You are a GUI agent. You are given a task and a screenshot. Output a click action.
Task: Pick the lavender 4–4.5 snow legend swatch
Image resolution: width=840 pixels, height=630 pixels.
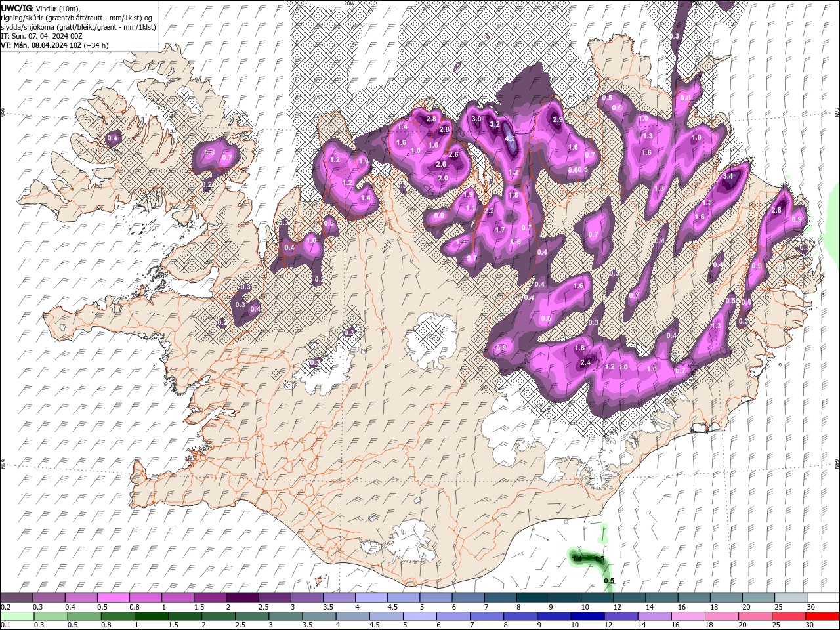click(x=371, y=598)
